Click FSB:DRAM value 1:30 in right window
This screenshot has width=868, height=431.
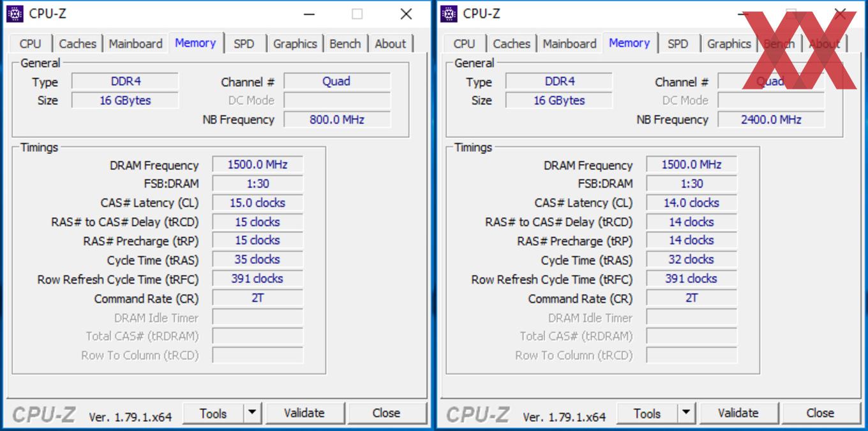click(691, 184)
